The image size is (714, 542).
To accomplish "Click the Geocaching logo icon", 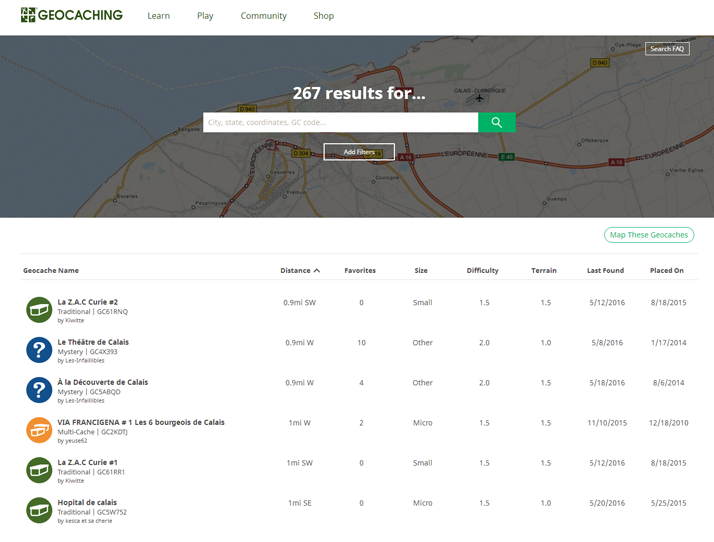I will tap(28, 15).
